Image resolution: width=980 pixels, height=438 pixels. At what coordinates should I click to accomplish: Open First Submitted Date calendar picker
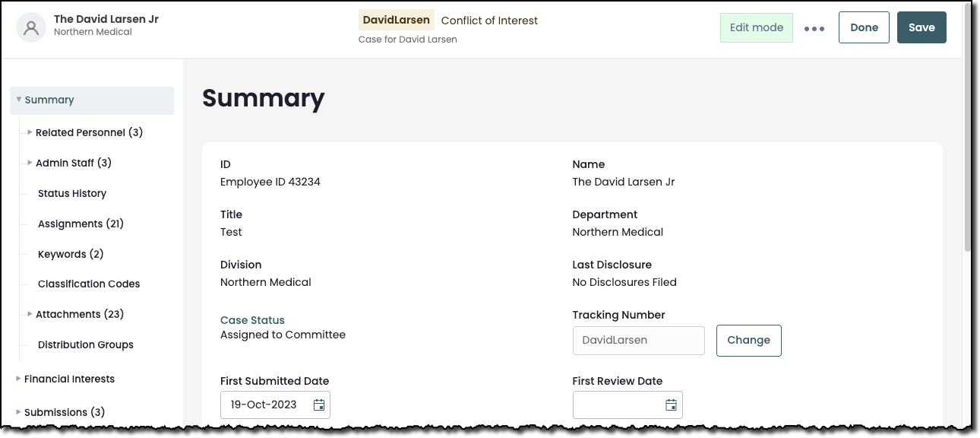(x=319, y=405)
